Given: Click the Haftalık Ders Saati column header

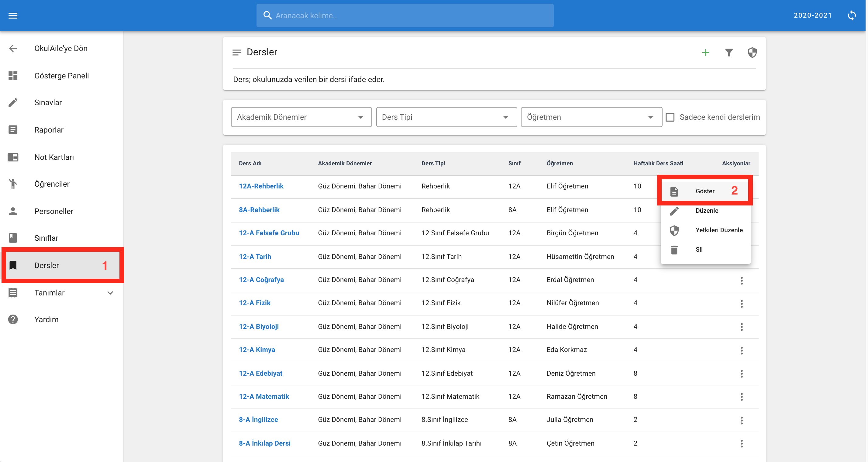Looking at the screenshot, I should tap(658, 164).
